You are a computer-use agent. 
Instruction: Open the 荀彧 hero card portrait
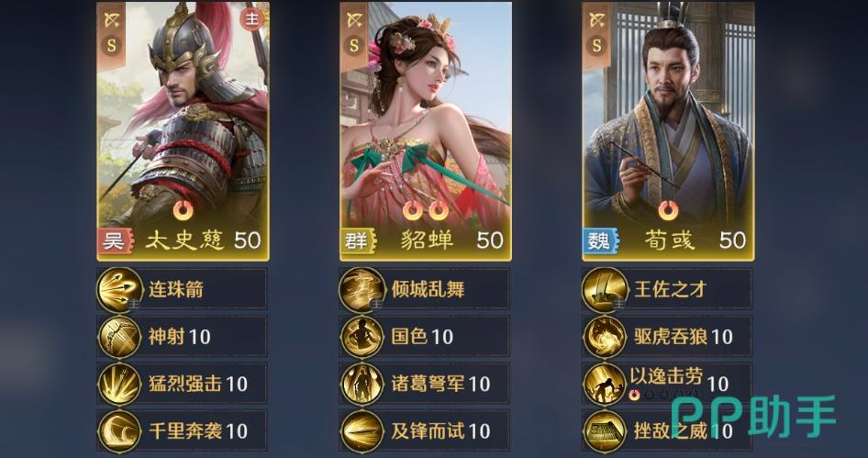click(x=668, y=131)
